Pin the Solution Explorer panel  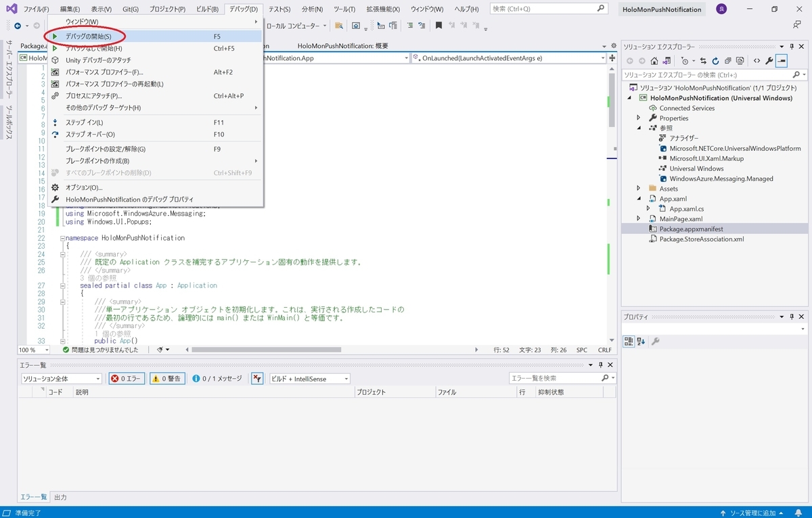pos(792,47)
